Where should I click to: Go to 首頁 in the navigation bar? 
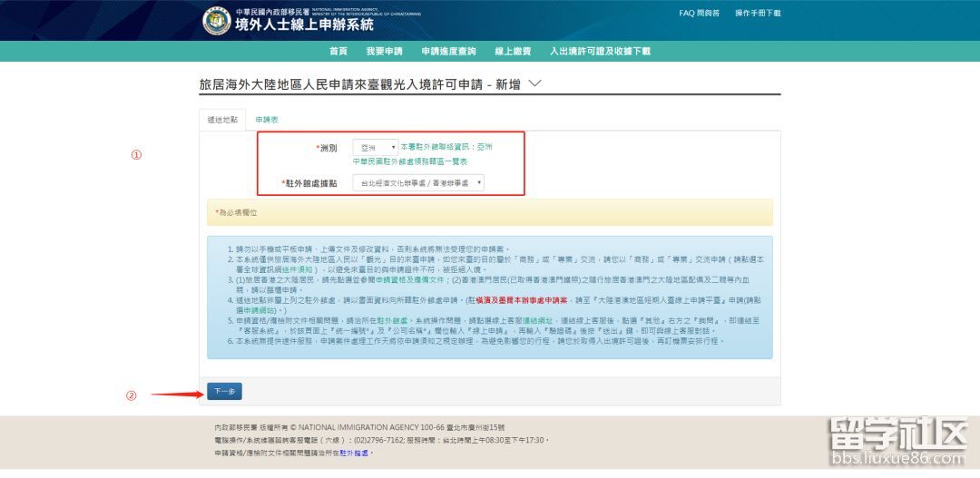(338, 52)
